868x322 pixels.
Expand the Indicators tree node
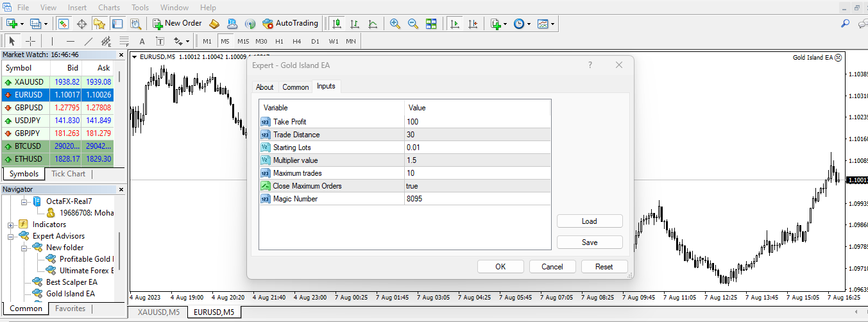pos(11,225)
